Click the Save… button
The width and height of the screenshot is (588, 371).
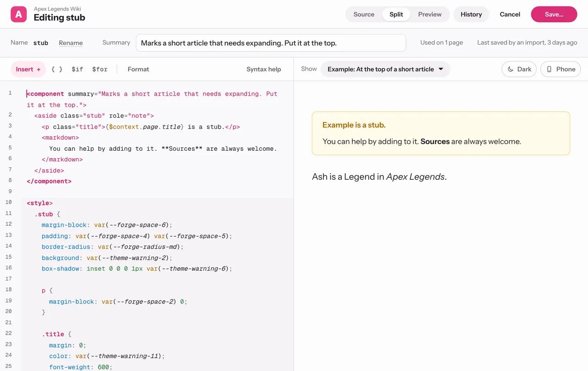click(x=554, y=14)
